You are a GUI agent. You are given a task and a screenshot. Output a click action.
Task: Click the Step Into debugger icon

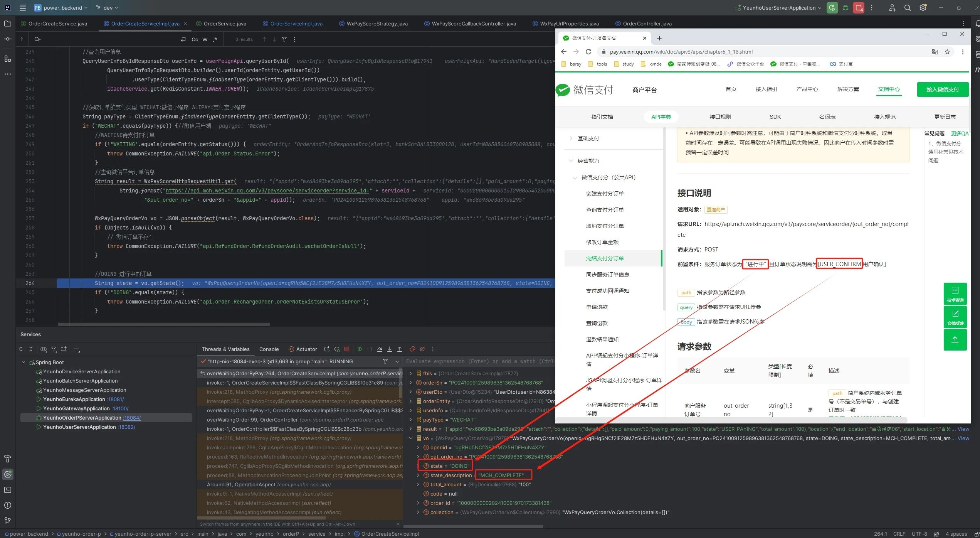click(x=390, y=349)
